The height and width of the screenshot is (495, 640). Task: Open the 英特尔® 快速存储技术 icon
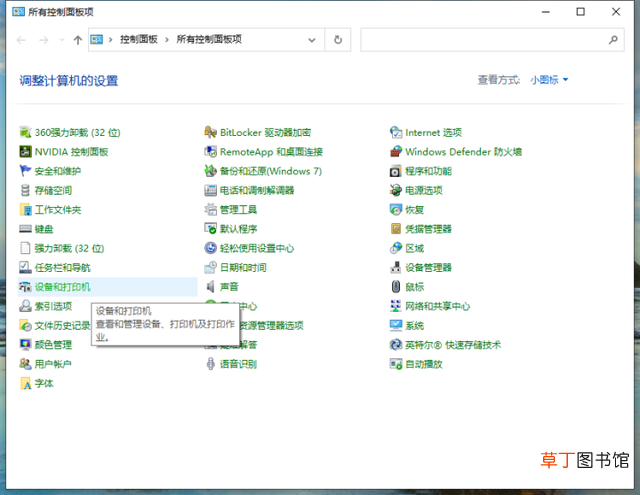[x=396, y=344]
